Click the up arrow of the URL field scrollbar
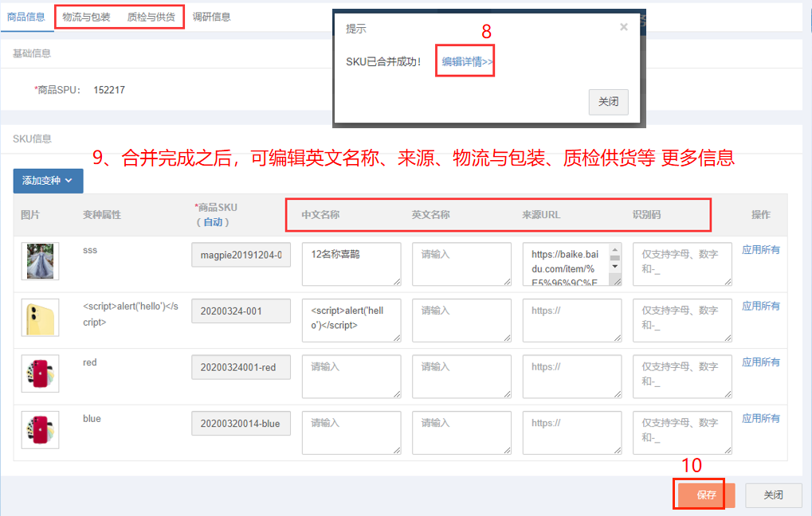 (615, 249)
